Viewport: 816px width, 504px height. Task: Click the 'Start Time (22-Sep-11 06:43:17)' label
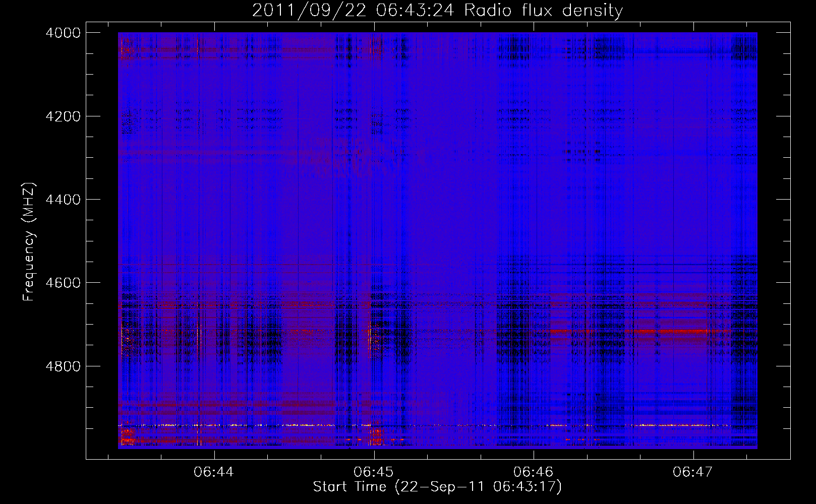[437, 487]
